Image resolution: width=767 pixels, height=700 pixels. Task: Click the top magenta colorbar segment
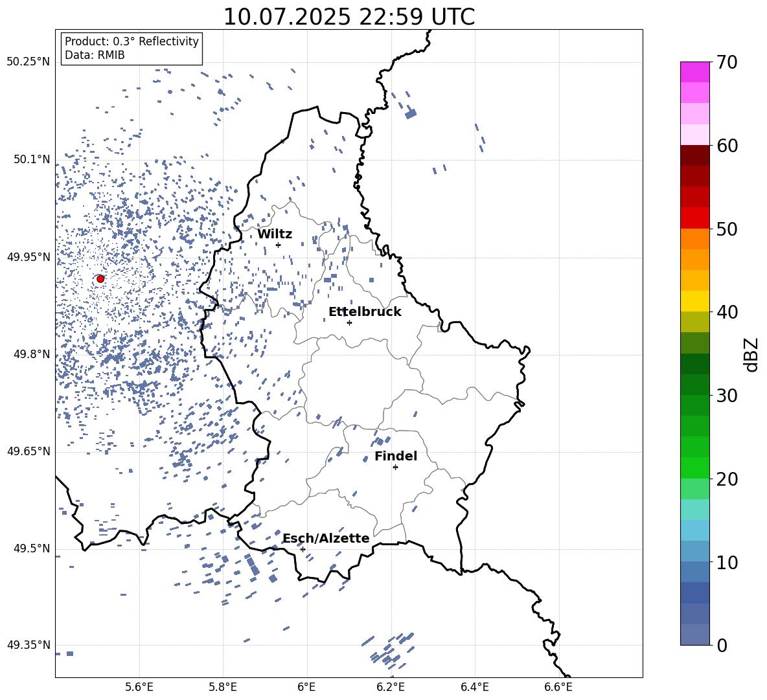pos(694,72)
